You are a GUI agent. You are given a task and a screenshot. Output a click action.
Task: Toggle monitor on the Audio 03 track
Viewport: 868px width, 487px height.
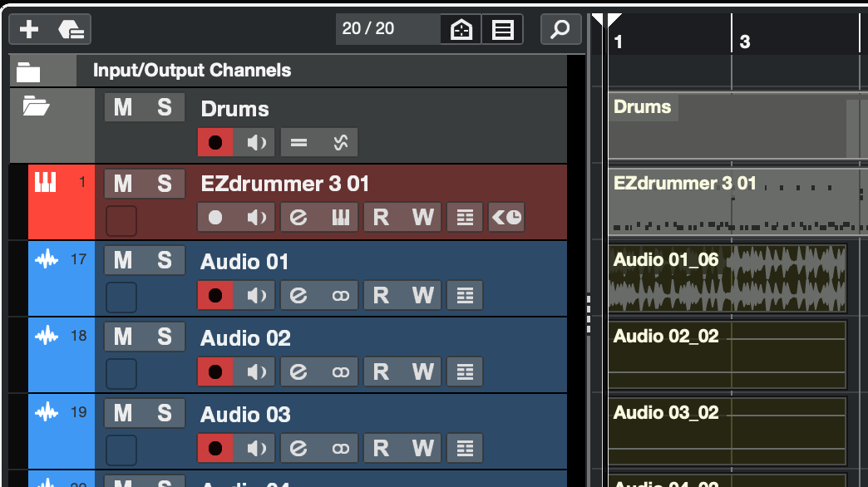coord(257,448)
